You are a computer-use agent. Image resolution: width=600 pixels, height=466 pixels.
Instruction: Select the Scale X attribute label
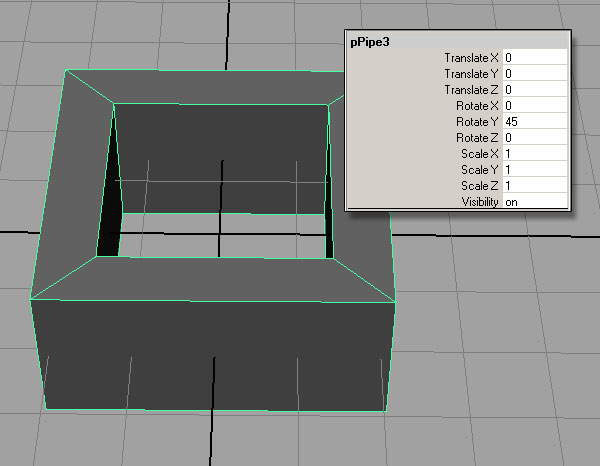480,154
